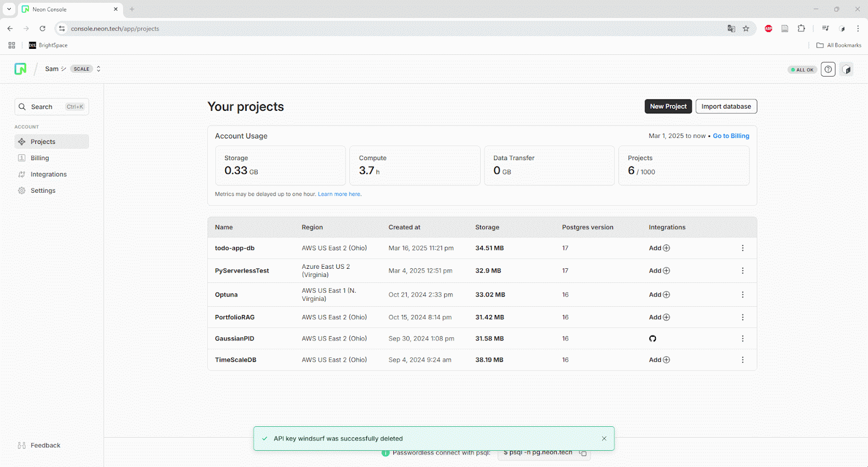Open the three-dot menu for PortfolioRAG
This screenshot has width=868, height=467.
pyautogui.click(x=743, y=317)
